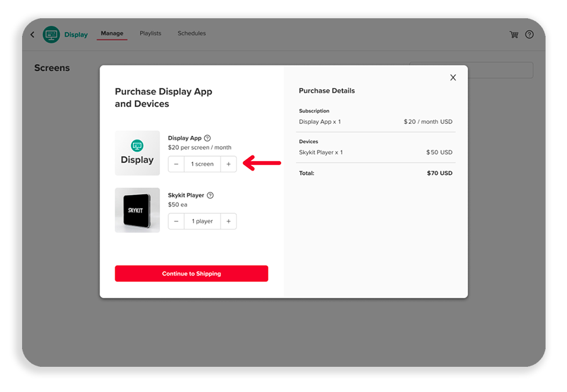Select '$20 per screen / month' text
The height and width of the screenshot is (392, 567).
tap(200, 147)
